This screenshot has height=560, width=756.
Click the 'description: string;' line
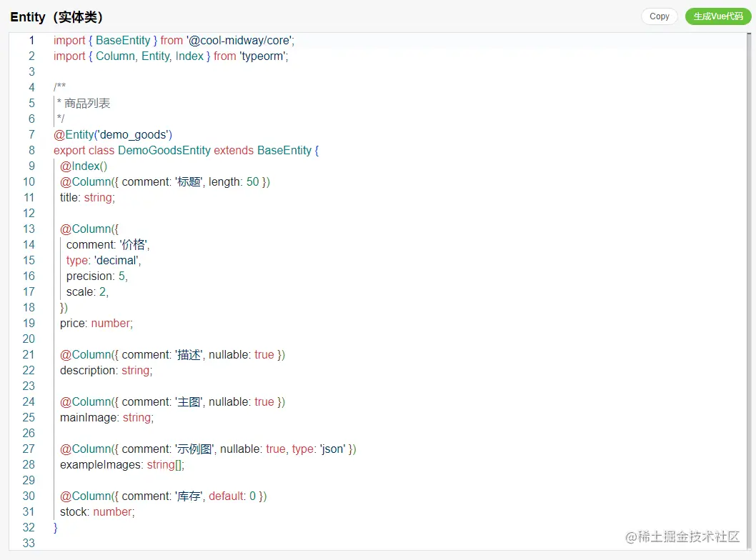106,371
